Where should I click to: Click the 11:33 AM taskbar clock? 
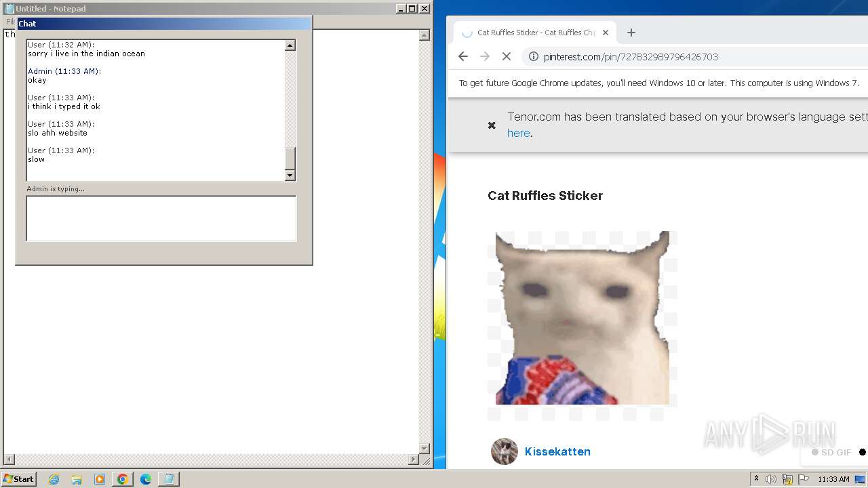[x=833, y=479]
